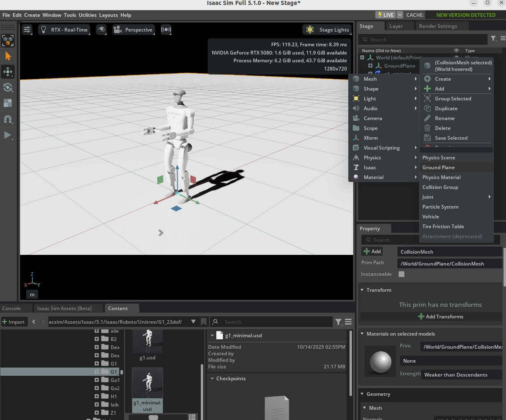Open the File menu

[6, 15]
